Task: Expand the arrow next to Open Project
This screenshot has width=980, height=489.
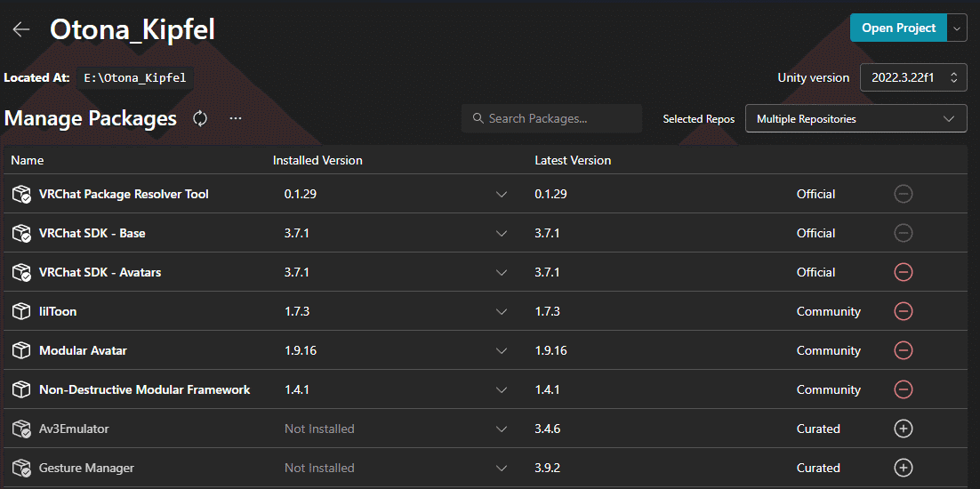Action: 957,28
